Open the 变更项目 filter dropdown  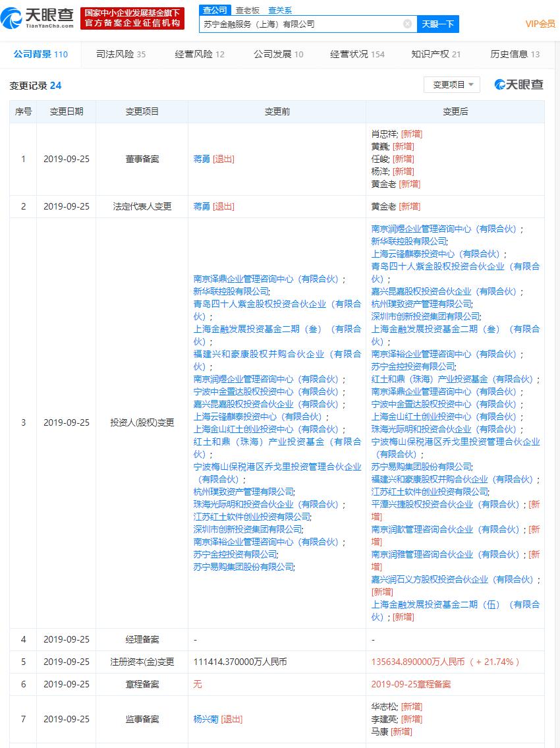coord(452,85)
